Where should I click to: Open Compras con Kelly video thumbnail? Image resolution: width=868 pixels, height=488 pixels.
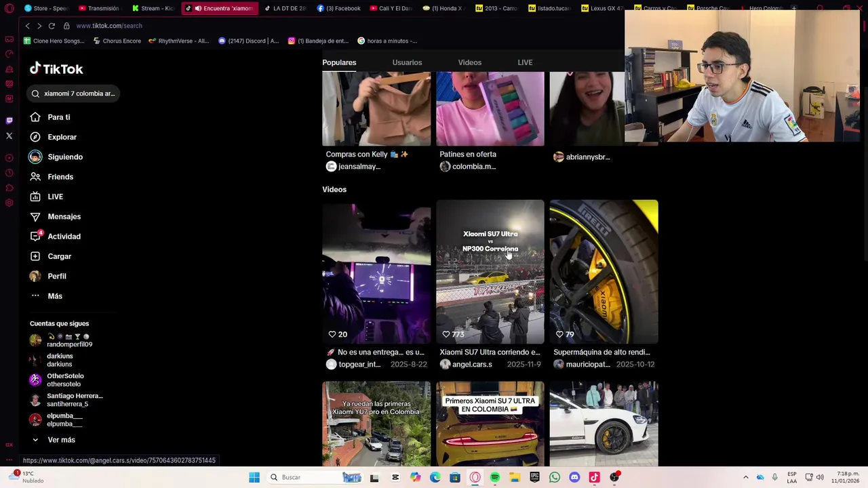tap(376, 108)
